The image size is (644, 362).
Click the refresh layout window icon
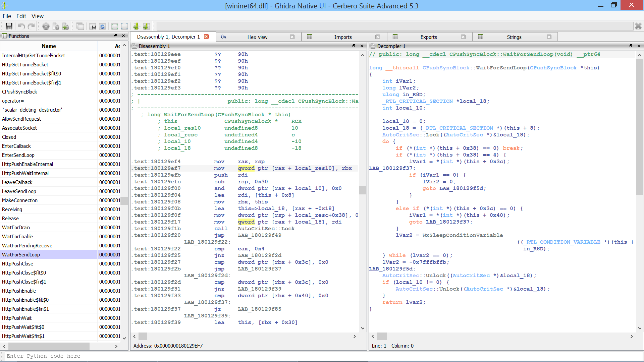[102, 26]
